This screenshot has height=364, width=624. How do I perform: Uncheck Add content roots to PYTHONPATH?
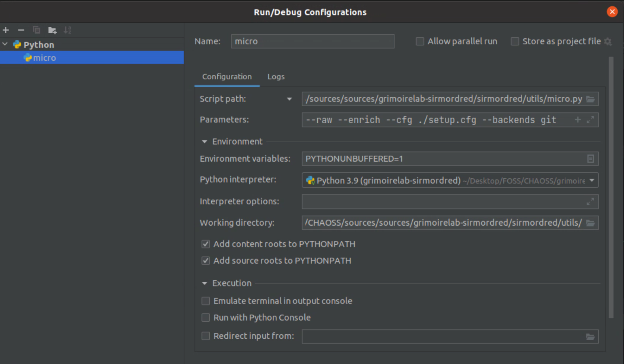[x=206, y=244]
